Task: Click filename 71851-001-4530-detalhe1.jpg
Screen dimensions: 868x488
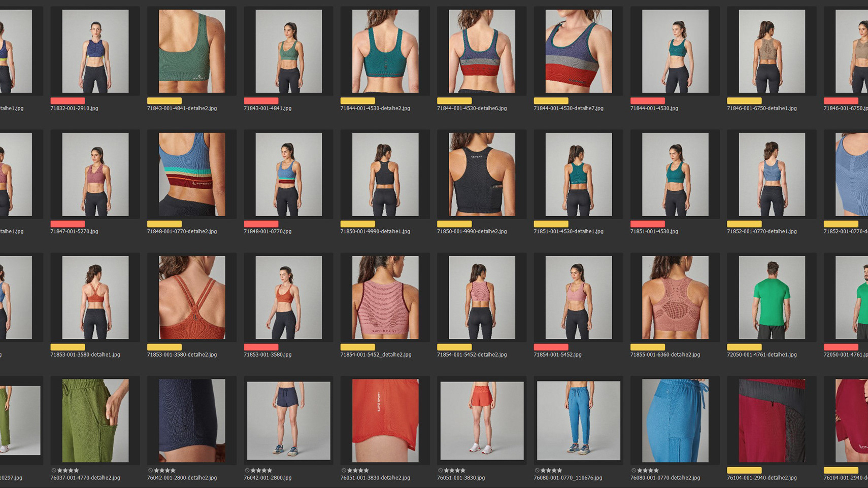Action: [x=569, y=231]
